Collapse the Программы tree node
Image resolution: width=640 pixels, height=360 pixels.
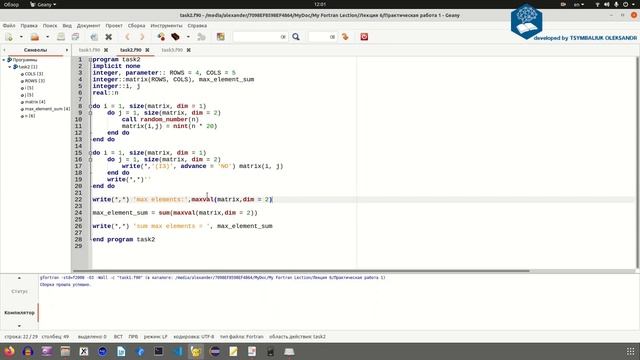tap(4, 60)
